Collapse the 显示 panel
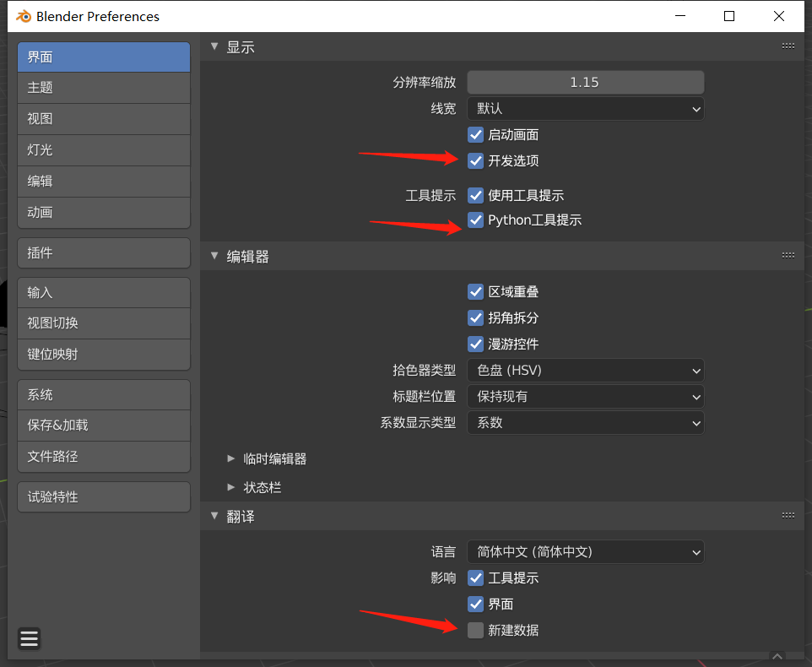The image size is (812, 667). 214,46
